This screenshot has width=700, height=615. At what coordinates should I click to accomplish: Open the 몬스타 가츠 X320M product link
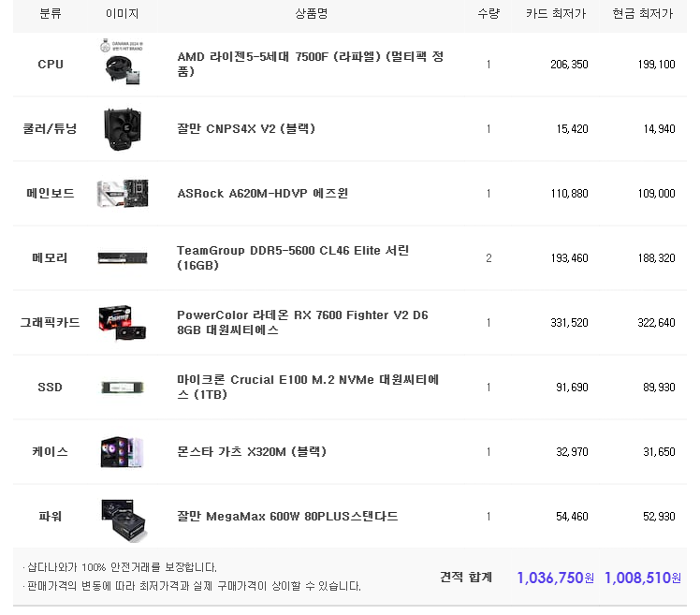[252, 451]
